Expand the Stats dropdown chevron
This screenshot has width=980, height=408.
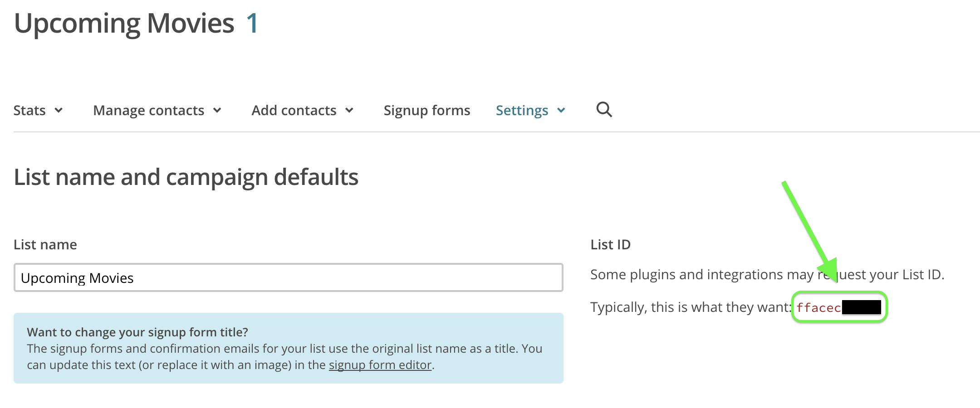click(x=59, y=110)
